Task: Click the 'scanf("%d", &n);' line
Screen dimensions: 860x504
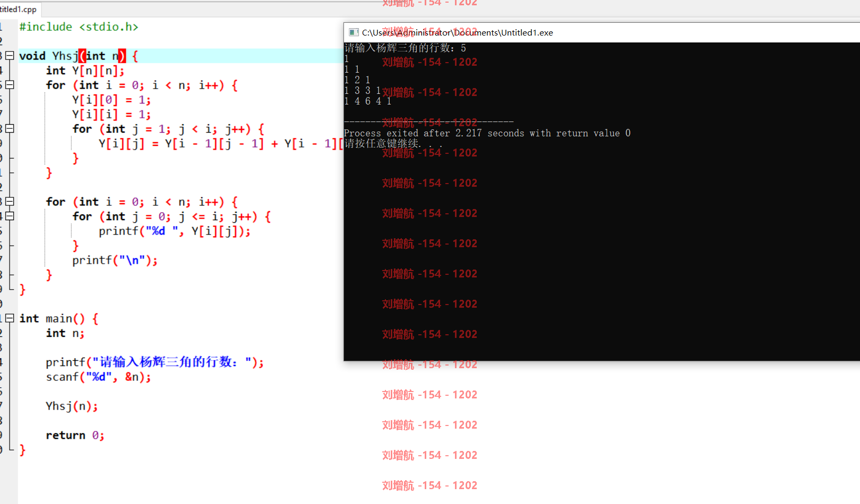Action: coord(99,377)
